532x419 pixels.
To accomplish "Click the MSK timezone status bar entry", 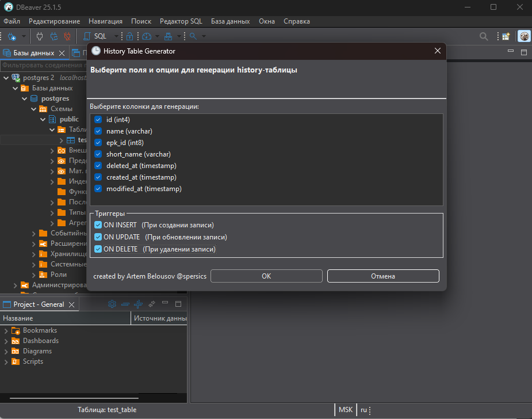I will 346,410.
